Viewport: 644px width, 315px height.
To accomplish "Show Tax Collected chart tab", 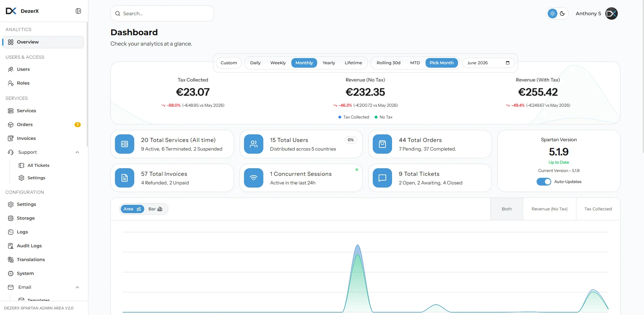I will click(x=598, y=209).
